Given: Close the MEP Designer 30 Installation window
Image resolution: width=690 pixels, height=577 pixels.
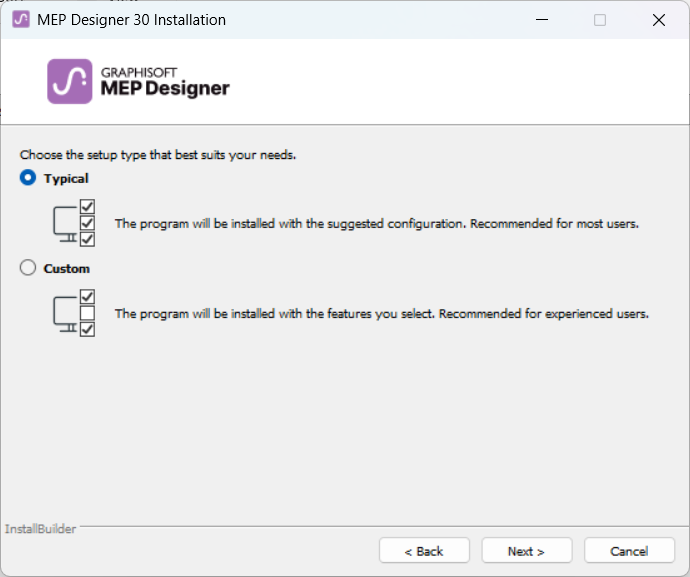Looking at the screenshot, I should coord(659,20).
